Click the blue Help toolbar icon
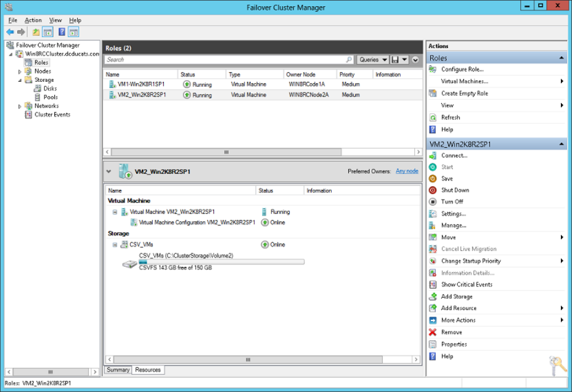Screen dimensions: 572x392 click(62, 32)
